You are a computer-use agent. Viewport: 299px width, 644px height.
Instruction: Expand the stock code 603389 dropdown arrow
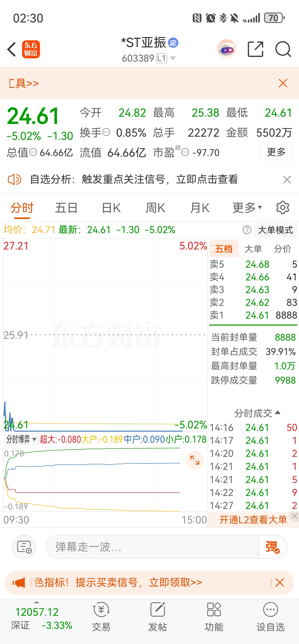[173, 58]
